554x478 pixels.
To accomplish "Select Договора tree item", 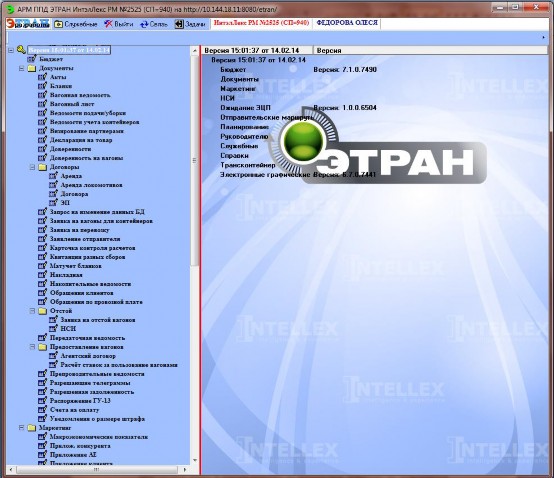I will click(74, 194).
